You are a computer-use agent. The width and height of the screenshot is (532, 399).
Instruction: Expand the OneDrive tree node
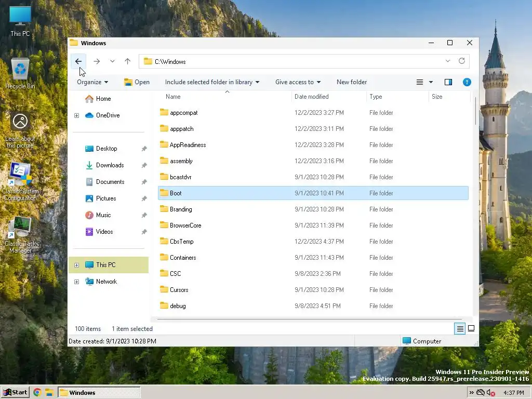[x=77, y=116]
